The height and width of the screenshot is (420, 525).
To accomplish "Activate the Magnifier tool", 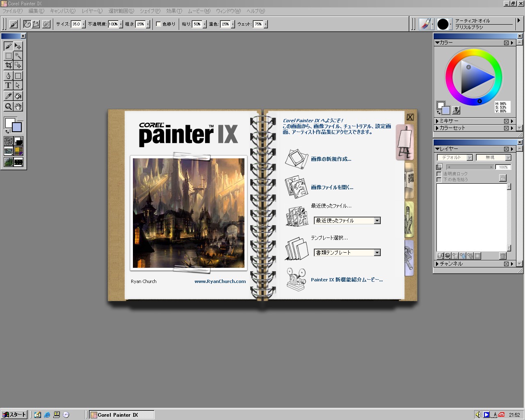I will click(8, 107).
